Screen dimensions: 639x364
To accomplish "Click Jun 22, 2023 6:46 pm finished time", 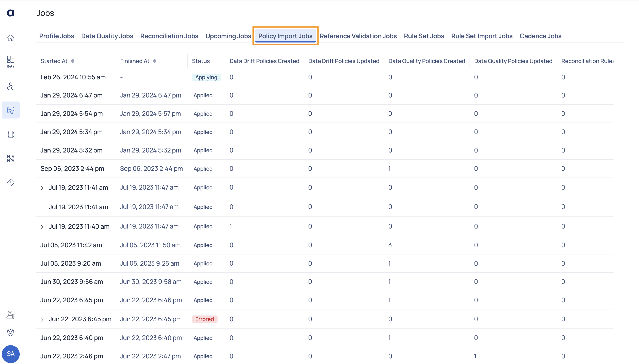I will tap(151, 300).
